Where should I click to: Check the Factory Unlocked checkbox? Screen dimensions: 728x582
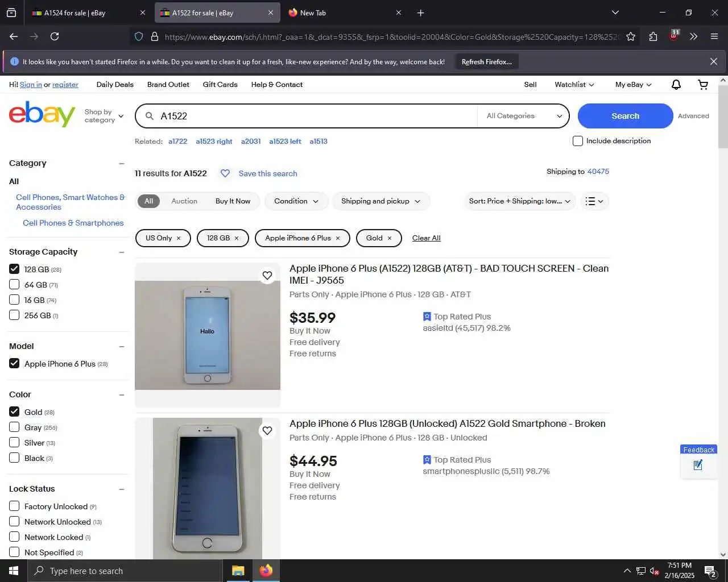(14, 506)
